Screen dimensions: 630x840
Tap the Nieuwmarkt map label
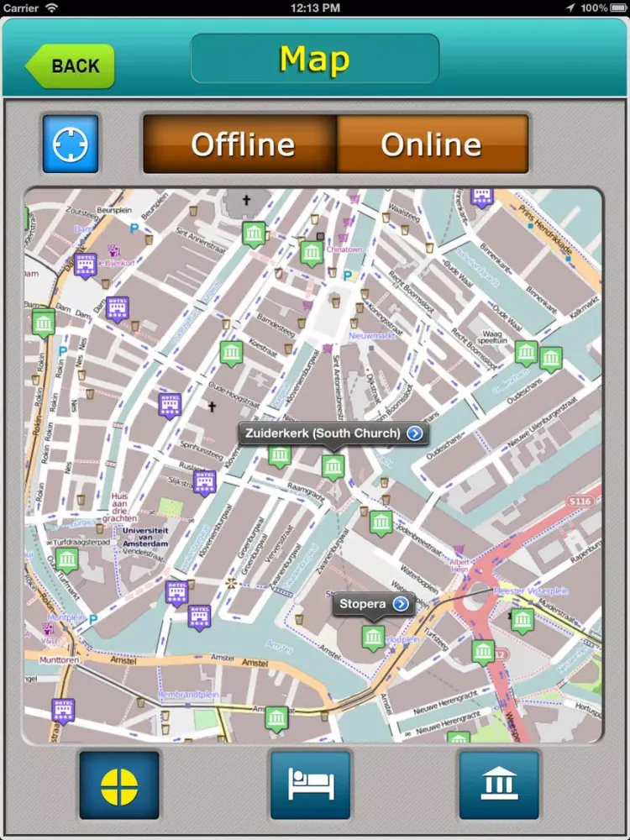(x=372, y=336)
